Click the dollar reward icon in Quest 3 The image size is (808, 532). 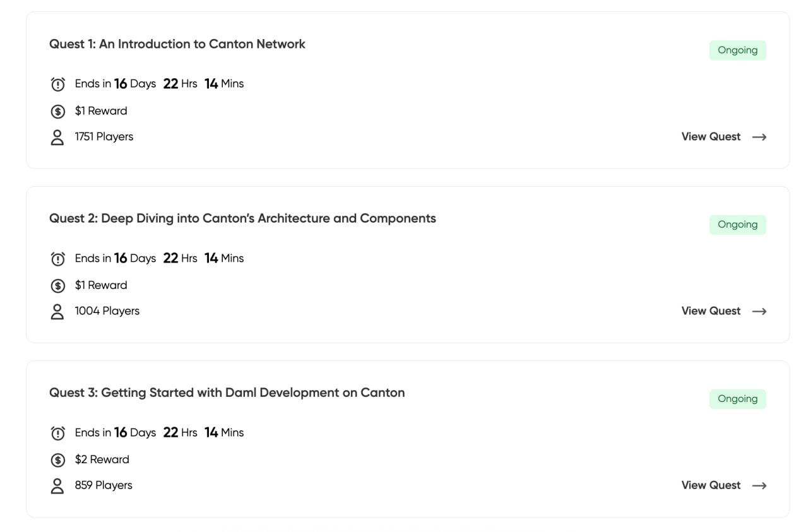click(x=57, y=460)
